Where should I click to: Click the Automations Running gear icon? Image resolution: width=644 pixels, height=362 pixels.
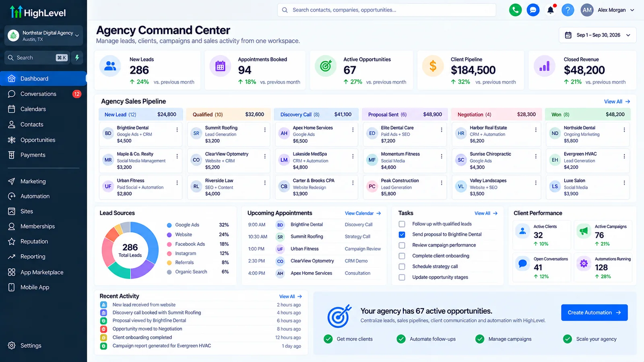[x=584, y=264]
